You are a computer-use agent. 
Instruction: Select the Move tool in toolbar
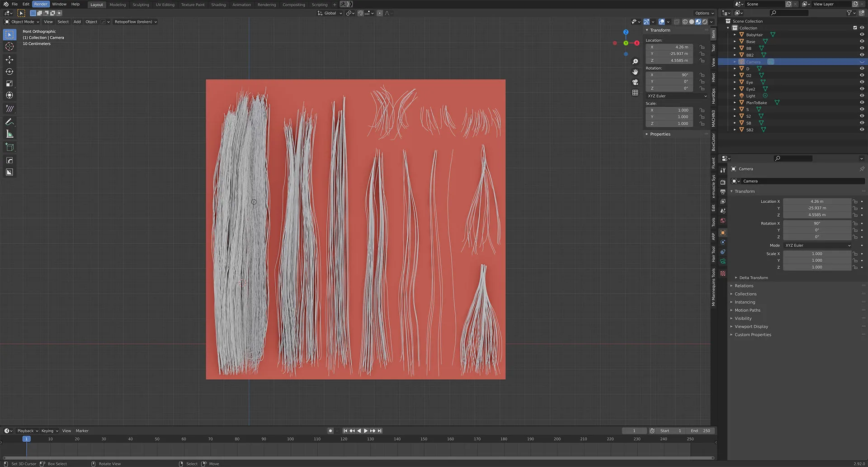click(x=9, y=60)
